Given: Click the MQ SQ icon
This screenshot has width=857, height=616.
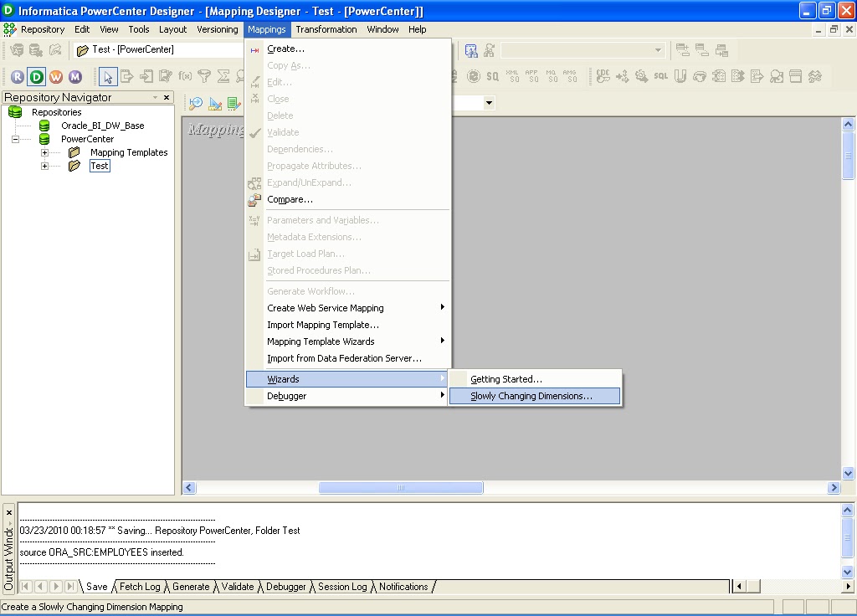Looking at the screenshot, I should 551,76.
